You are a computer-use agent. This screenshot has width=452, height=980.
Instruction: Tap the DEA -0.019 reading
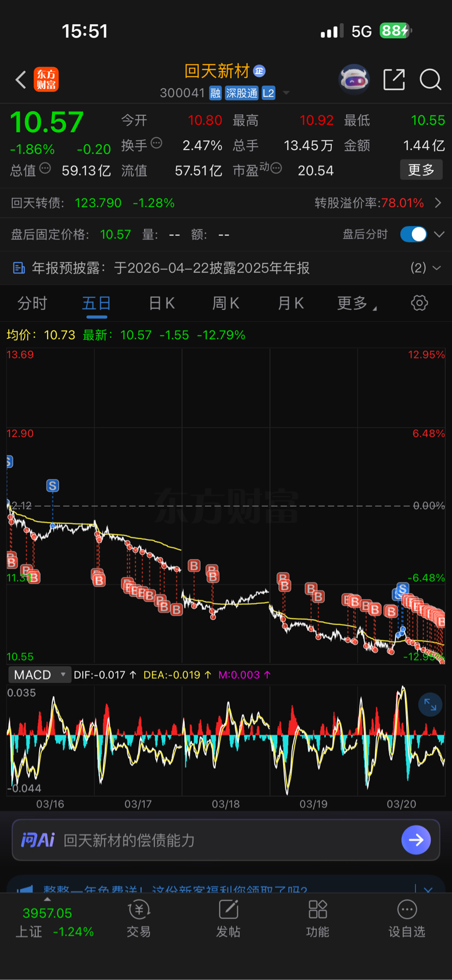[177, 675]
